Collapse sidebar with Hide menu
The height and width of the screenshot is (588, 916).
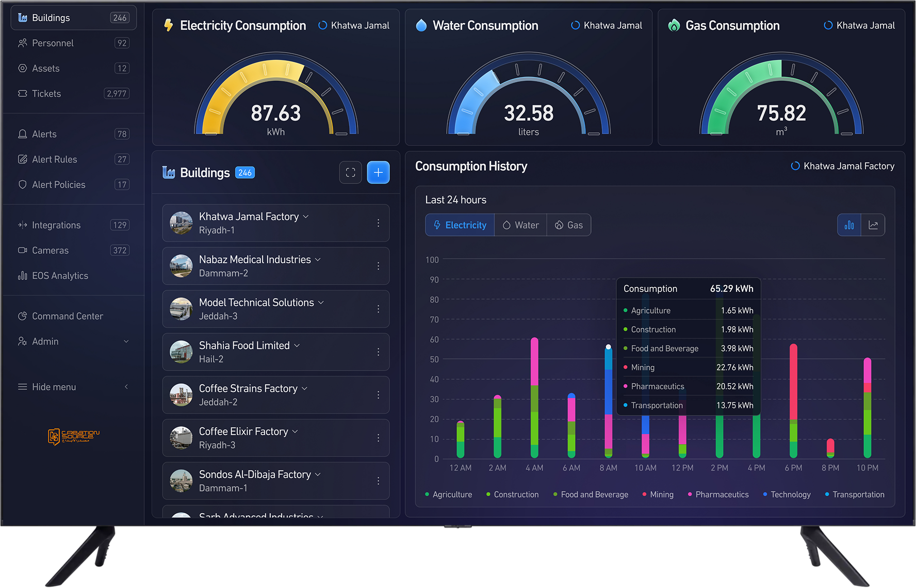click(74, 387)
